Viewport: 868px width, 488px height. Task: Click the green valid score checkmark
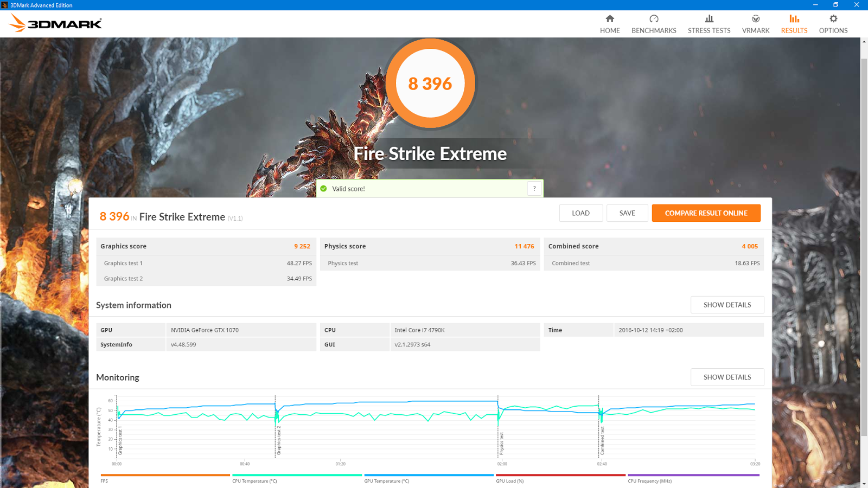324,189
